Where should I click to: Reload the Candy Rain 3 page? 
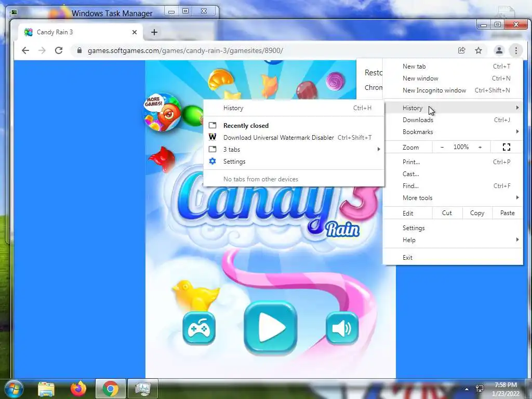[59, 50]
